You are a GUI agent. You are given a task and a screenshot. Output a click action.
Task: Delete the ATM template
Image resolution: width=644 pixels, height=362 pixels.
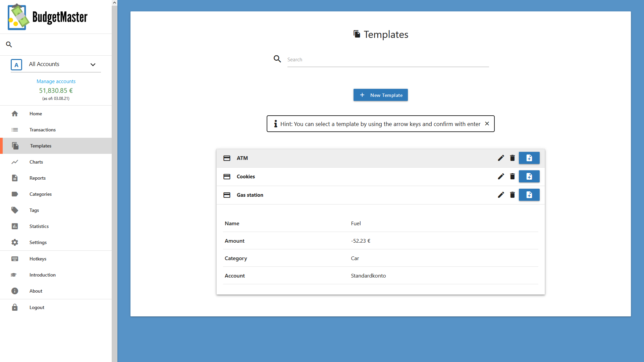click(512, 158)
